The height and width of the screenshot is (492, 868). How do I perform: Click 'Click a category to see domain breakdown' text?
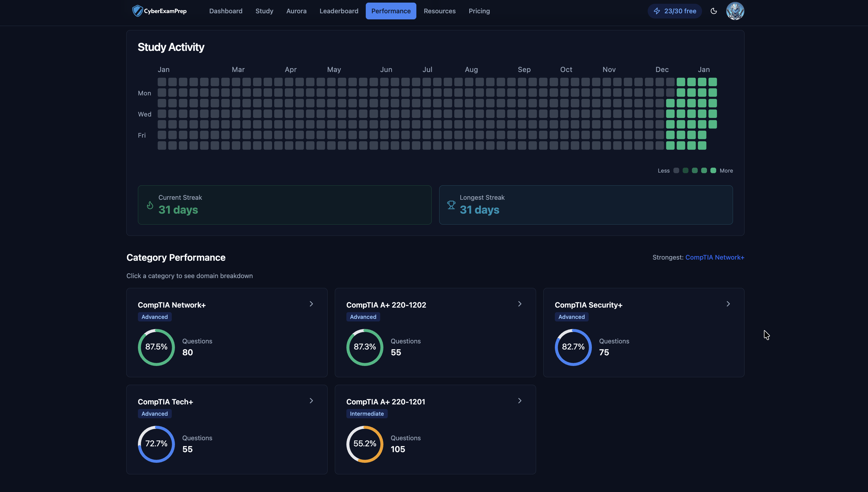click(190, 276)
